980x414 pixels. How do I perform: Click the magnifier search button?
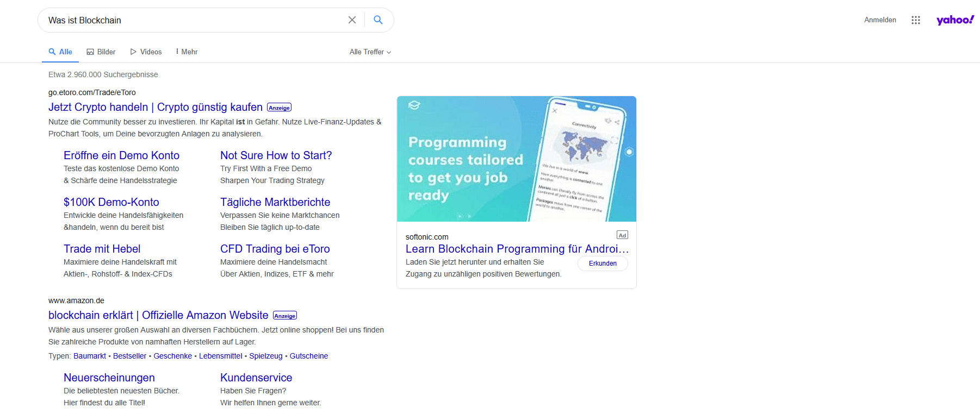[379, 20]
